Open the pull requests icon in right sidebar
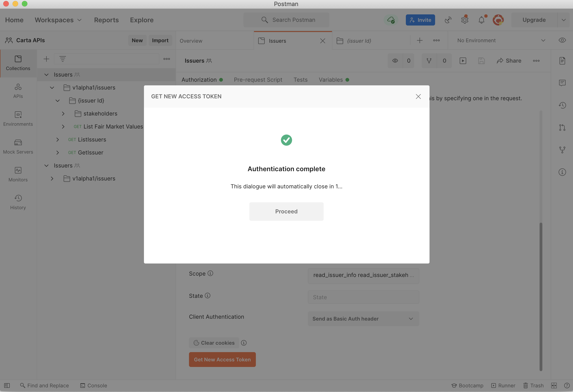This screenshot has width=573, height=392. (562, 127)
